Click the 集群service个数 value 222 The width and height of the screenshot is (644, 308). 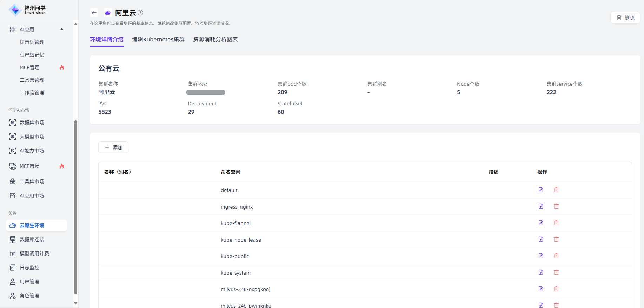click(x=551, y=92)
